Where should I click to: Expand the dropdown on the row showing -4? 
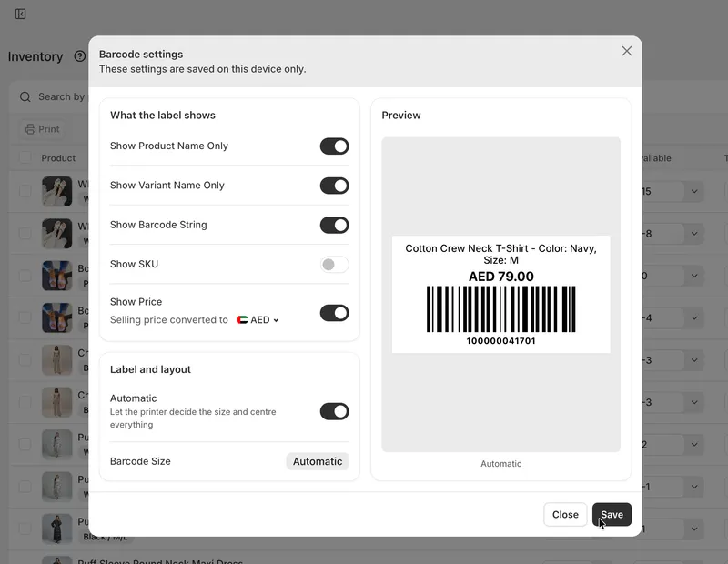pos(694,318)
